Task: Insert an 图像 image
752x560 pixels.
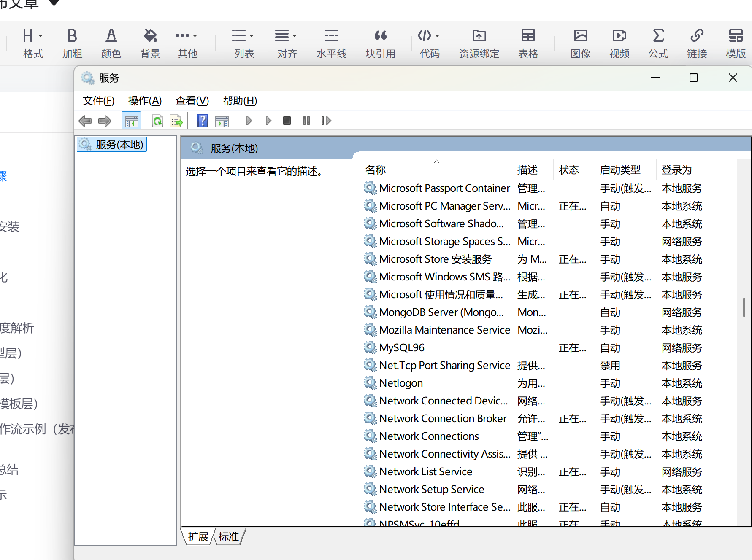Action: [580, 43]
